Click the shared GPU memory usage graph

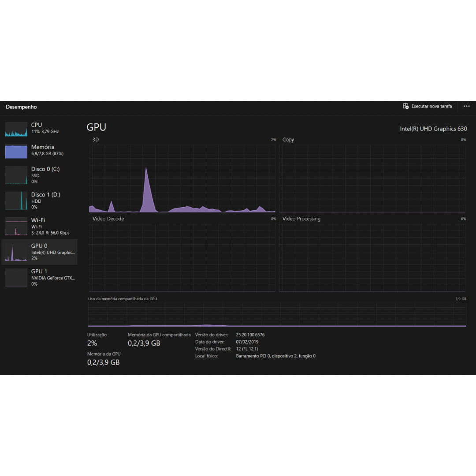[x=277, y=314]
